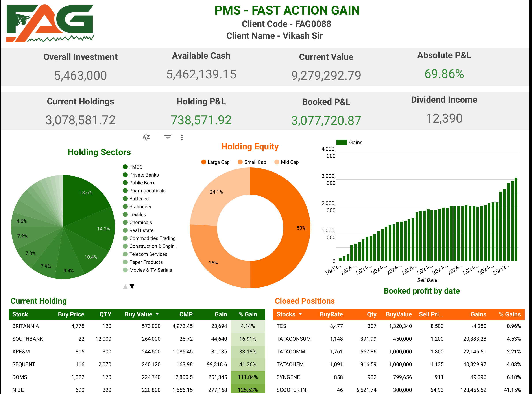Sort Current Holding by % Gain header
532x394 pixels.
[248, 314]
